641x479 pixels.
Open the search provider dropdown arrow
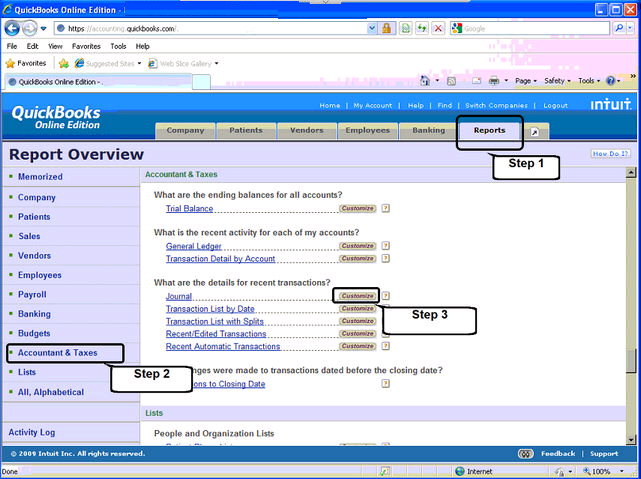[x=630, y=28]
